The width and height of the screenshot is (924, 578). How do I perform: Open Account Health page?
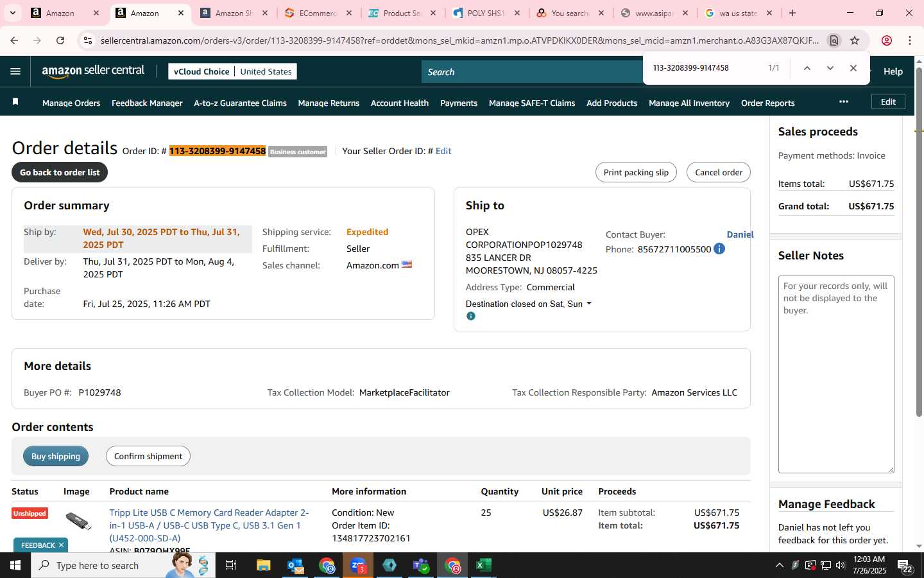[400, 103]
